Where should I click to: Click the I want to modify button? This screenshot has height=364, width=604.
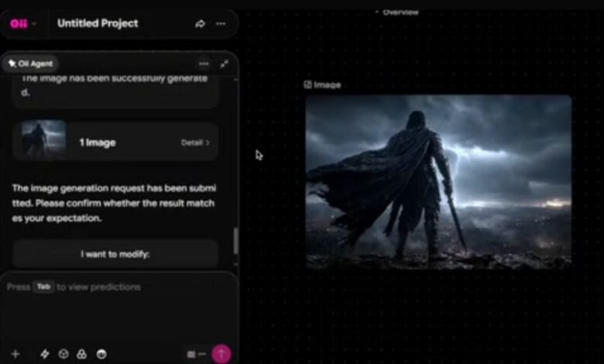pos(115,254)
